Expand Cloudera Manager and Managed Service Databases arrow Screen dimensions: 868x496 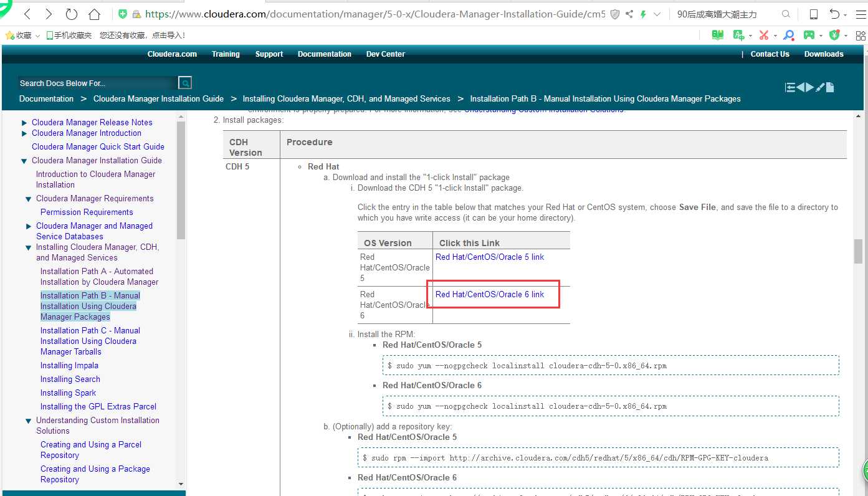tap(28, 226)
